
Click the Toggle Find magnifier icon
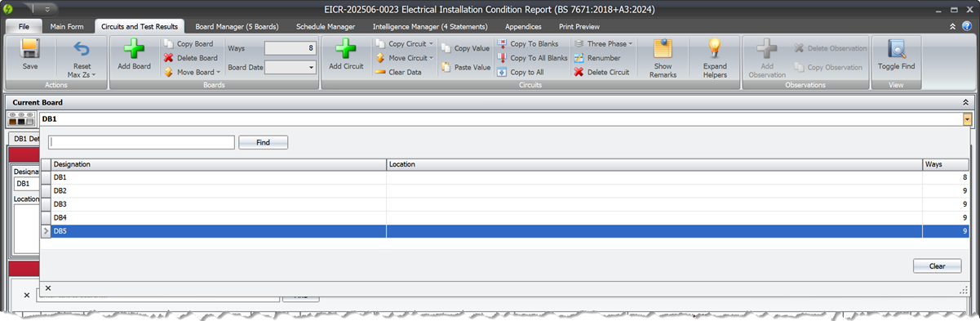896,49
